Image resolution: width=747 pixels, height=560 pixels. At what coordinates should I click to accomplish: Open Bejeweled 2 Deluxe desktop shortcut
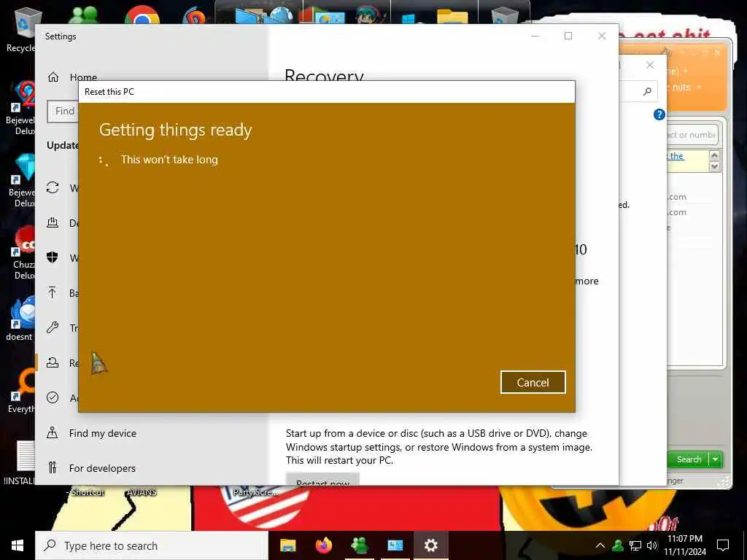[23, 108]
